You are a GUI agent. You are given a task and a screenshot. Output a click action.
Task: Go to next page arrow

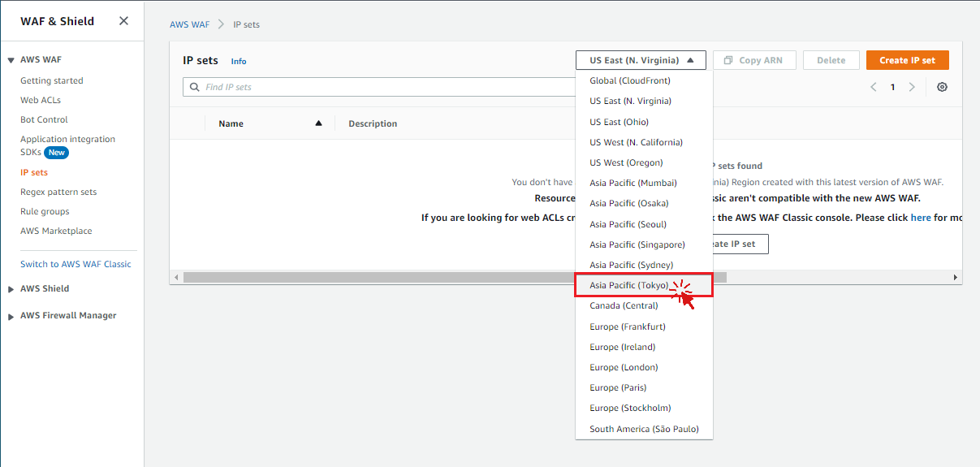(912, 87)
